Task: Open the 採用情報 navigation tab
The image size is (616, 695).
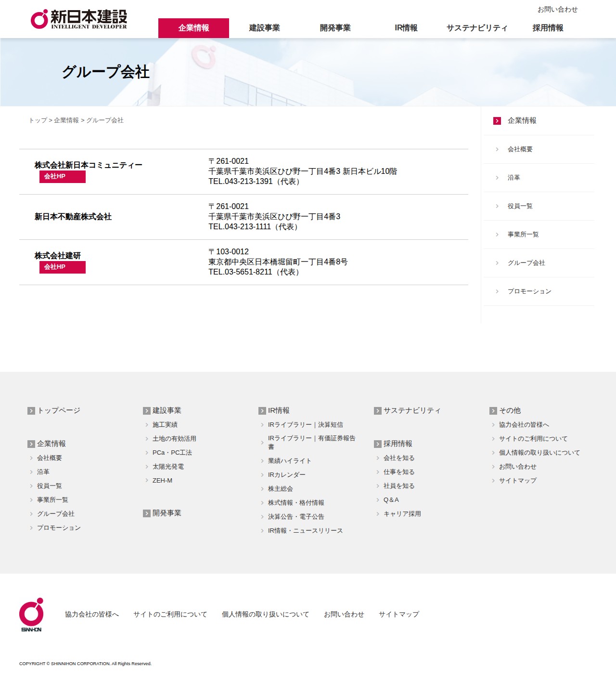Action: coord(548,28)
